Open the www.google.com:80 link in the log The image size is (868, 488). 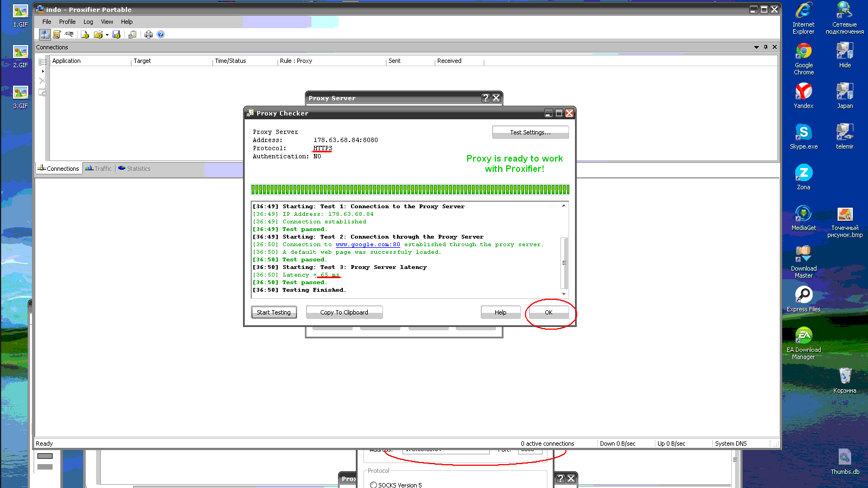(368, 245)
